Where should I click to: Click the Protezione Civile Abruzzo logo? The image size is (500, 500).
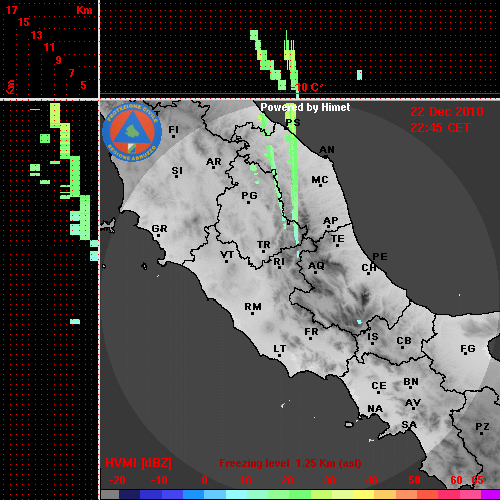tap(132, 132)
